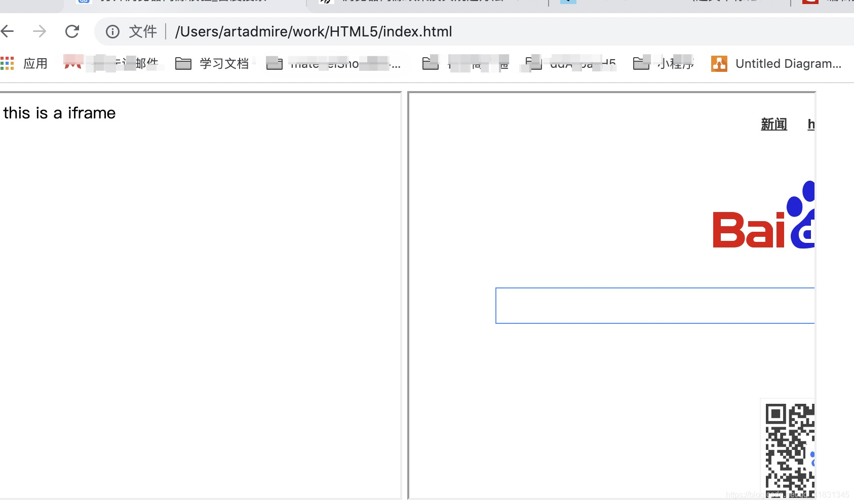Click the browser back arrow
Viewport: 854px width, 504px height.
[x=8, y=31]
